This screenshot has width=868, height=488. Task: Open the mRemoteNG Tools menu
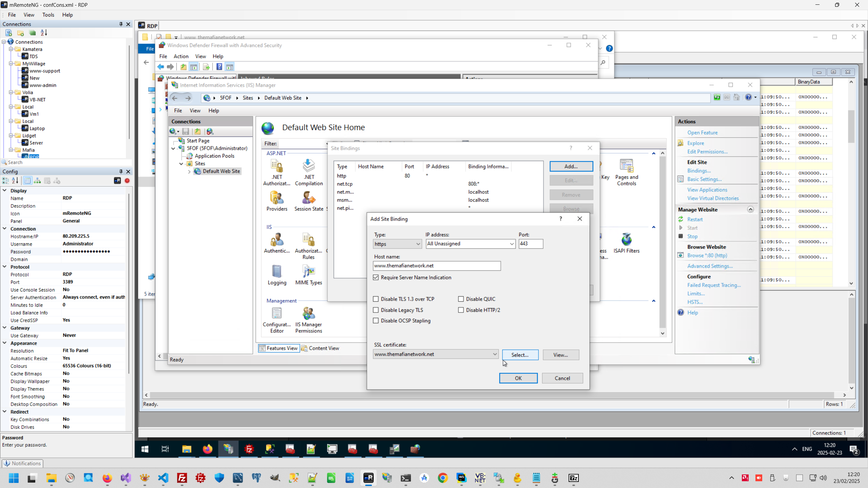[x=48, y=15]
